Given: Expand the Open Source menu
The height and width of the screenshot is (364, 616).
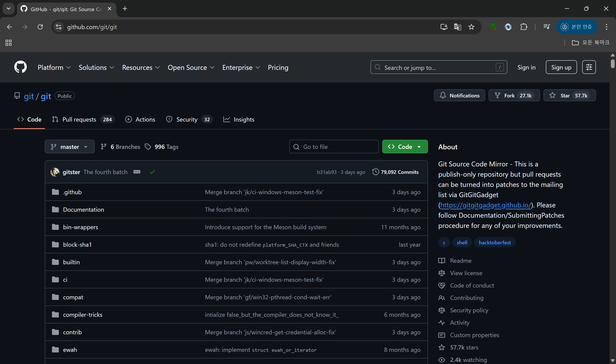Looking at the screenshot, I should [x=191, y=68].
